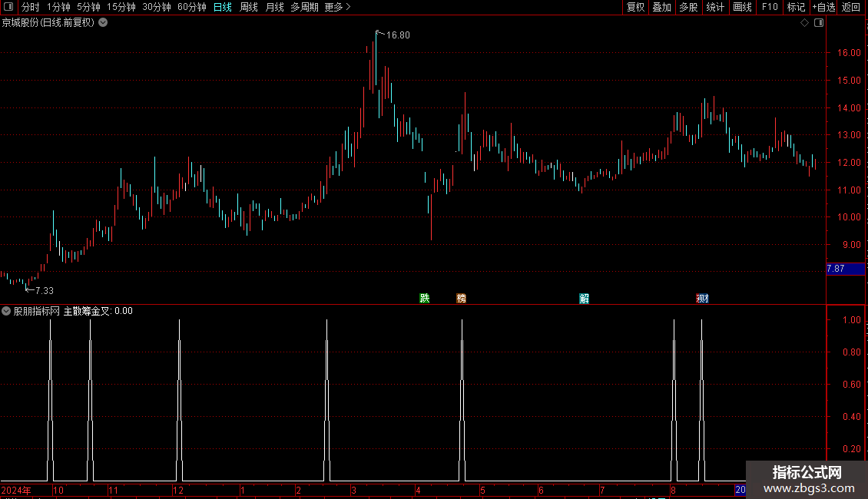Toggle the right panel icon below 返回
This screenshot has height=499, width=868.
819,23
